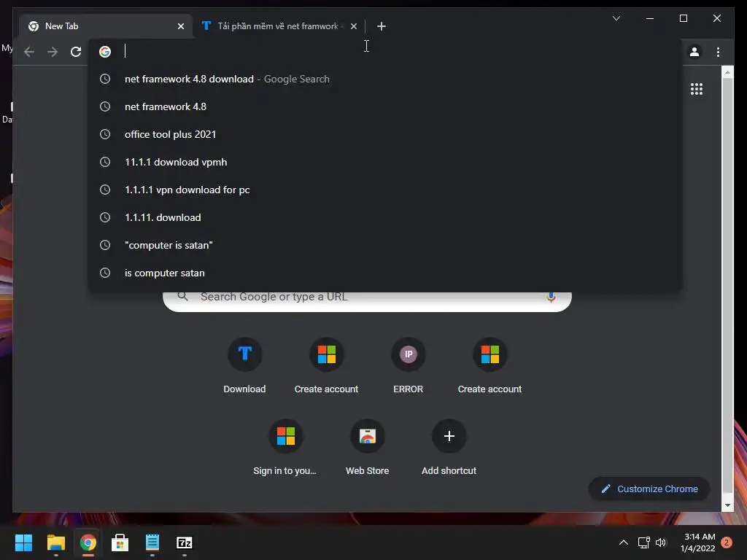Click the Chrome taskbar icon
The width and height of the screenshot is (747, 560).
click(88, 542)
